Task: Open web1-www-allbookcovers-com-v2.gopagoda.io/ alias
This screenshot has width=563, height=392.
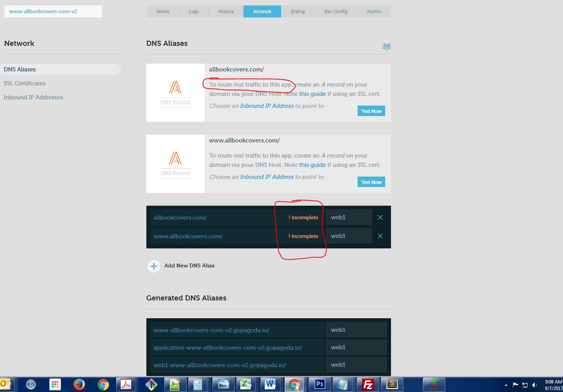Action: [219, 365]
